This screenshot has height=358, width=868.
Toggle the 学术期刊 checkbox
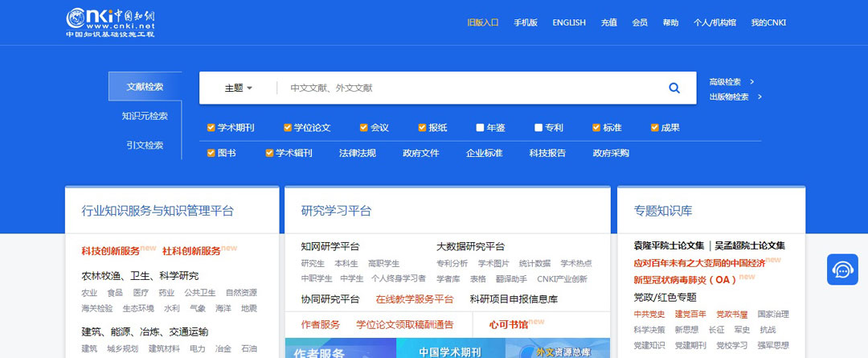(211, 127)
